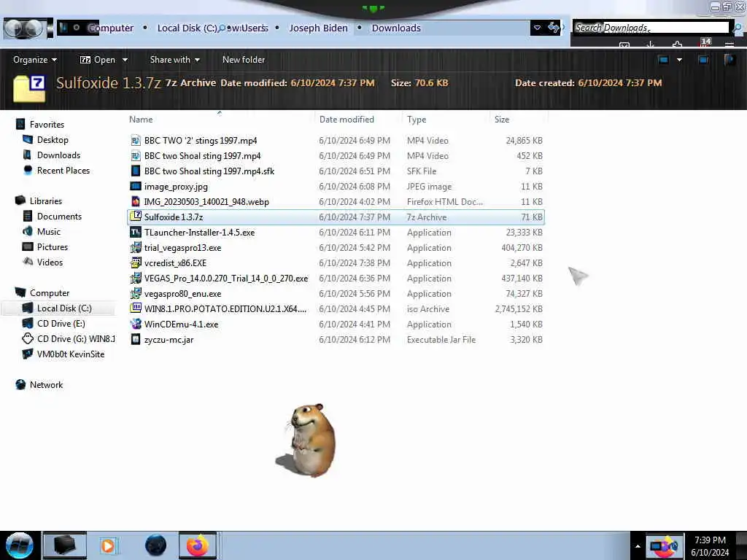
Task: Click BBC two Shoal sting 1997.mp4 icon
Action: click(136, 155)
